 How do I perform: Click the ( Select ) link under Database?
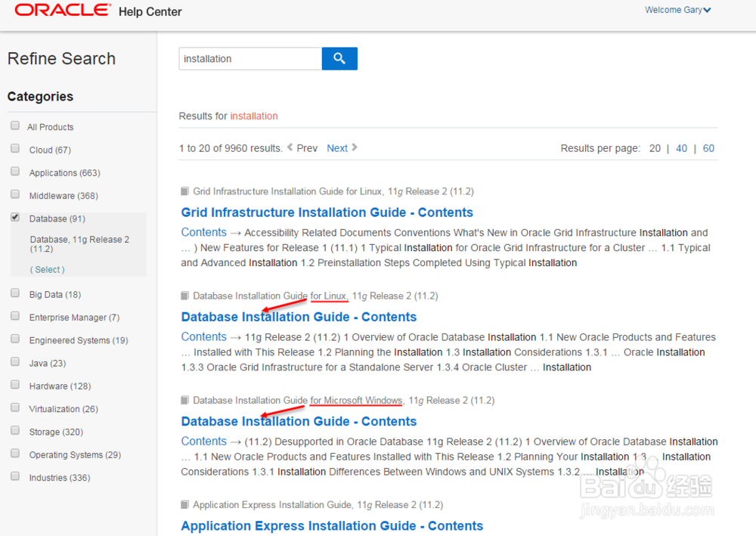point(47,269)
